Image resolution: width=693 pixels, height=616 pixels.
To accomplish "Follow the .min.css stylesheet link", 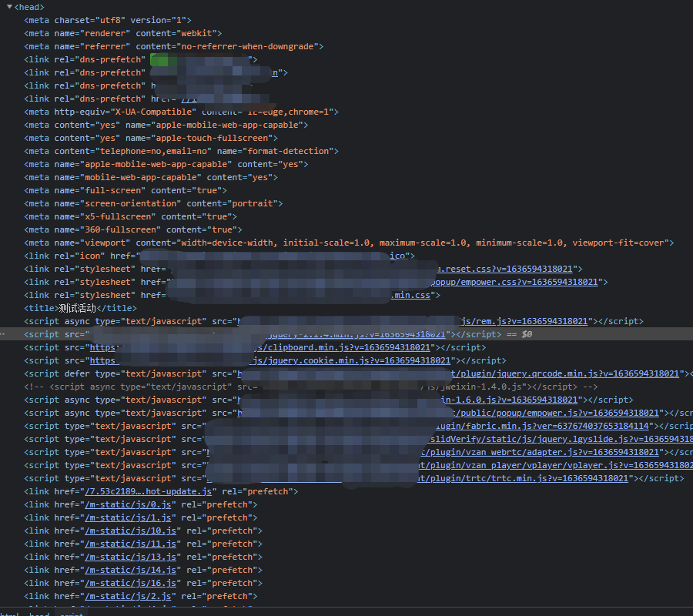I will [x=410, y=295].
